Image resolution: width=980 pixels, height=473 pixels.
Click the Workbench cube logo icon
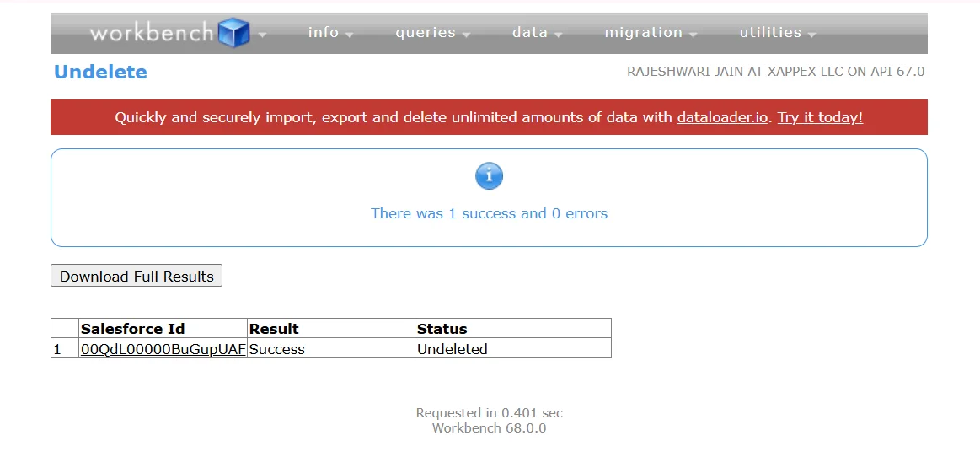tap(233, 33)
